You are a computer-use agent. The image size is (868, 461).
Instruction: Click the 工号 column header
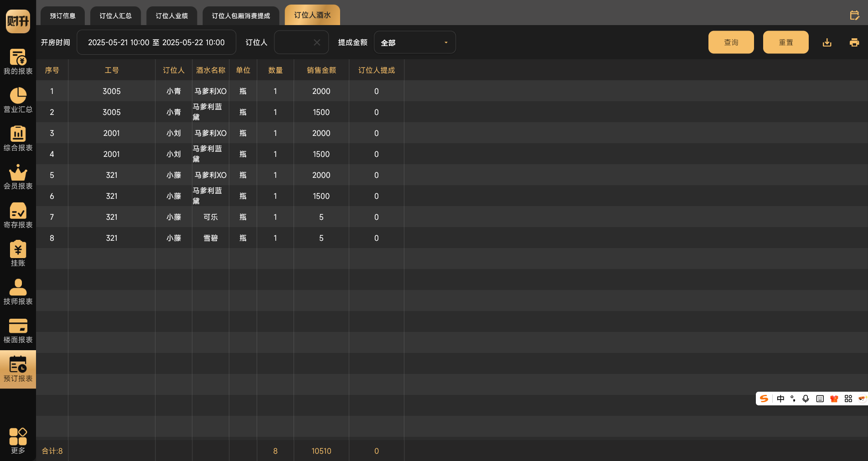tap(112, 70)
